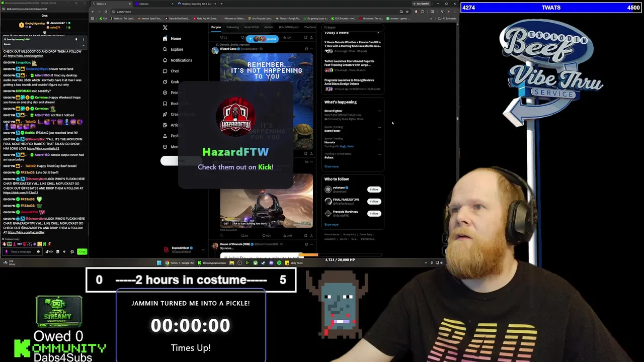Open the Kick popout taskbar item

212,262
